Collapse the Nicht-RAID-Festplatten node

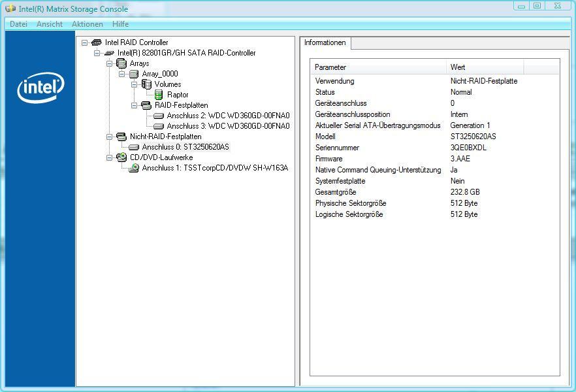[x=110, y=137]
